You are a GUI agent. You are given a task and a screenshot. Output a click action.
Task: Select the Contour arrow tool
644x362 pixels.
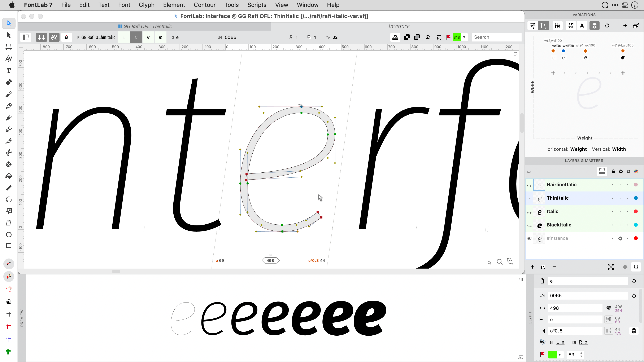[x=9, y=23]
